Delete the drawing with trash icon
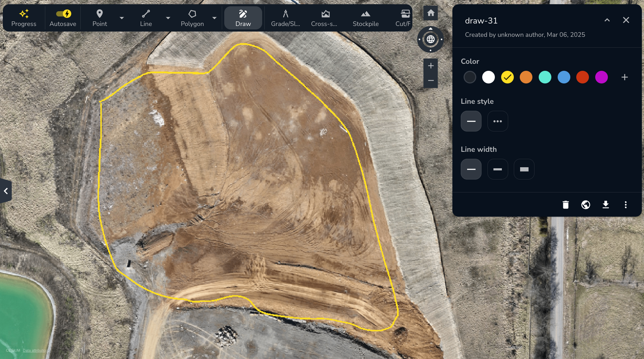Screen dimensions: 644x359 [x=565, y=205]
